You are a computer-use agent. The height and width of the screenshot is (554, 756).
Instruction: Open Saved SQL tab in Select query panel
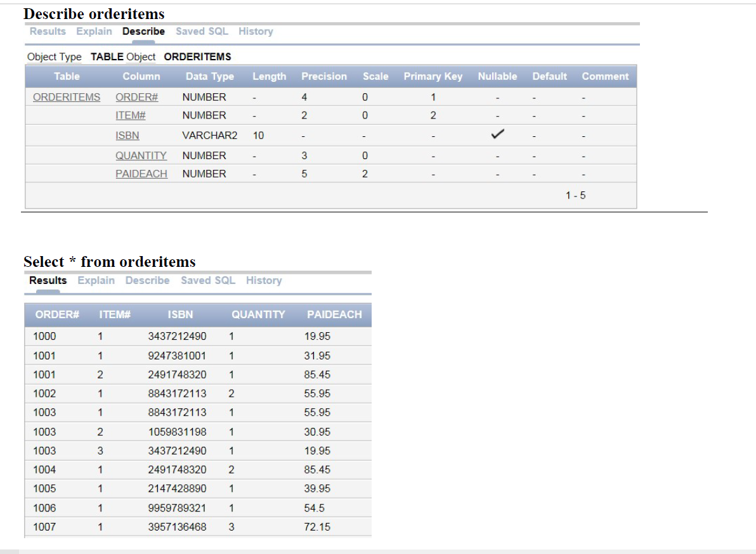[x=208, y=280]
